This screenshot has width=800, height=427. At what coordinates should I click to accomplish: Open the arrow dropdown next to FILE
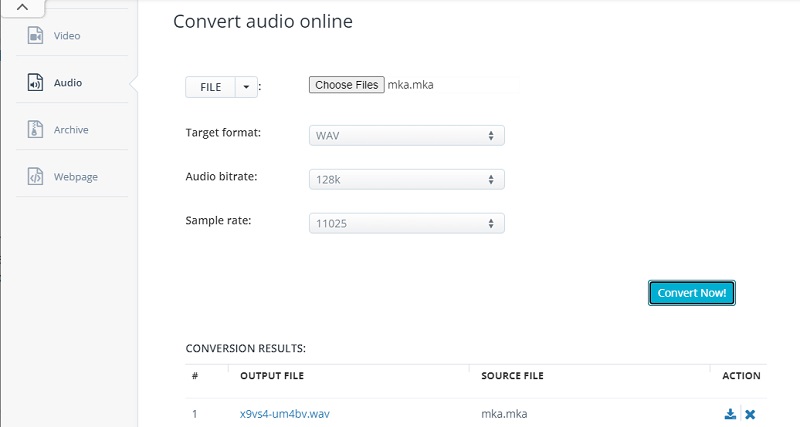pos(247,87)
